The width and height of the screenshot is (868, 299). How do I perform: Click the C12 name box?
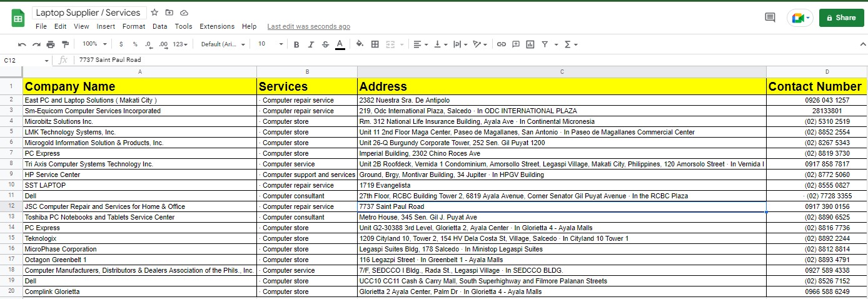point(22,60)
